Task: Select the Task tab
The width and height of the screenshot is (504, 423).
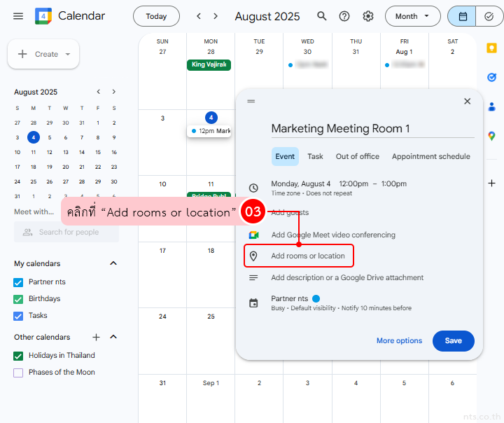Action: click(x=315, y=157)
